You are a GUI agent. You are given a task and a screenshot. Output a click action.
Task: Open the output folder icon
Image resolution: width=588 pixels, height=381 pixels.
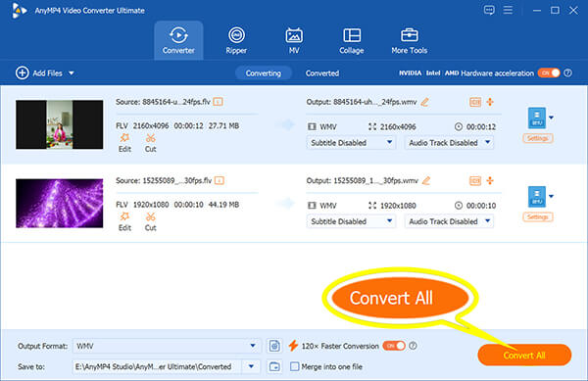pos(274,366)
